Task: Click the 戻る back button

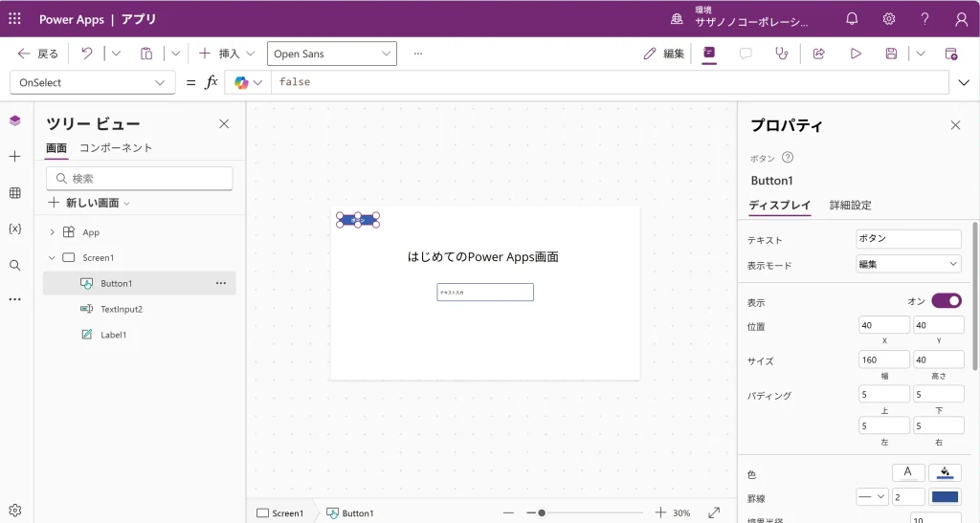Action: click(x=38, y=54)
